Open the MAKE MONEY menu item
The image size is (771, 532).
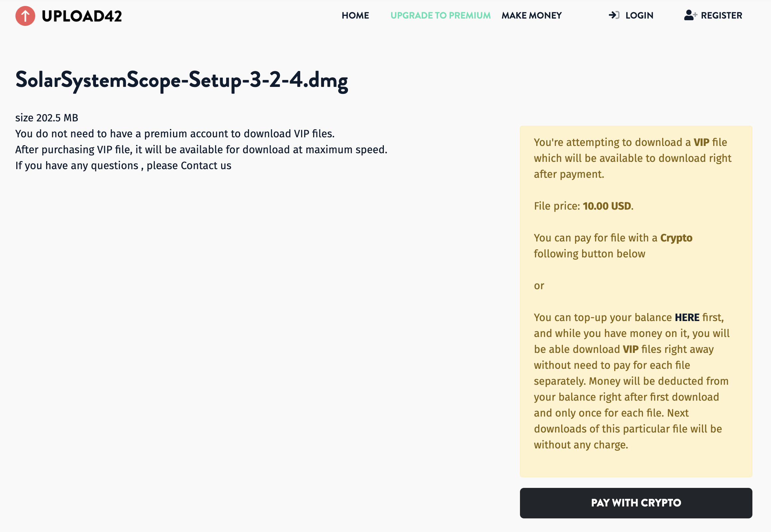532,15
